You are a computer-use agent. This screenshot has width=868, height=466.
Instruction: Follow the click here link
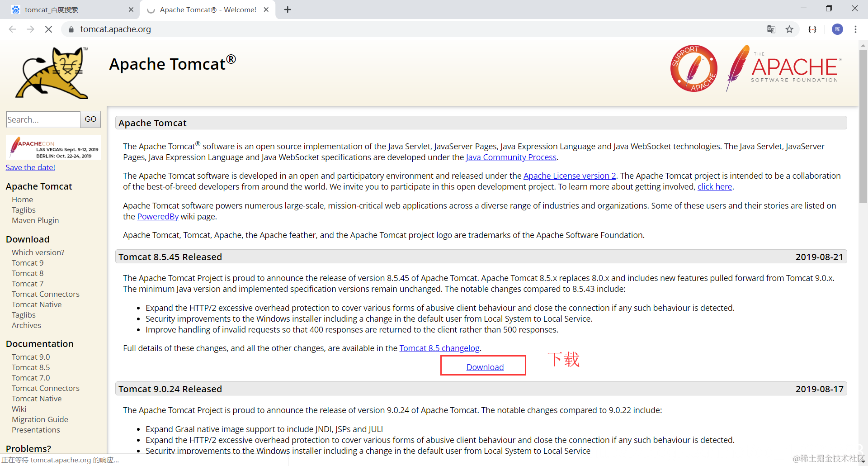(x=715, y=187)
